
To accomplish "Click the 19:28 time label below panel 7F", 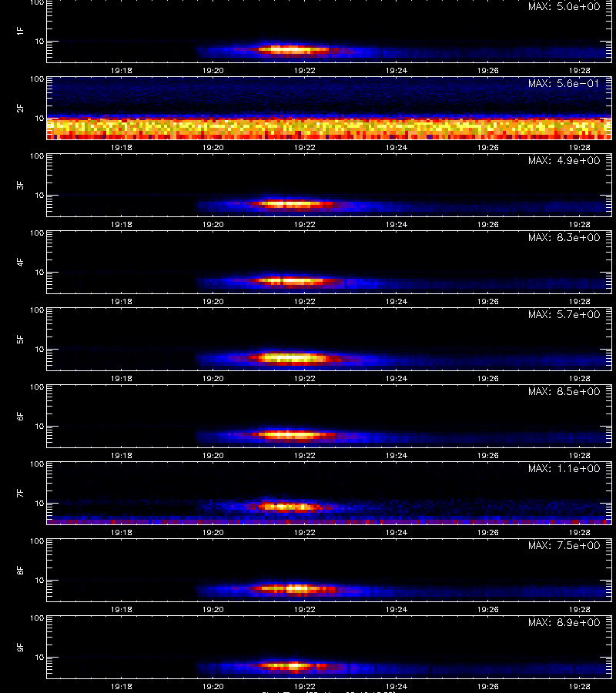I will click(579, 533).
